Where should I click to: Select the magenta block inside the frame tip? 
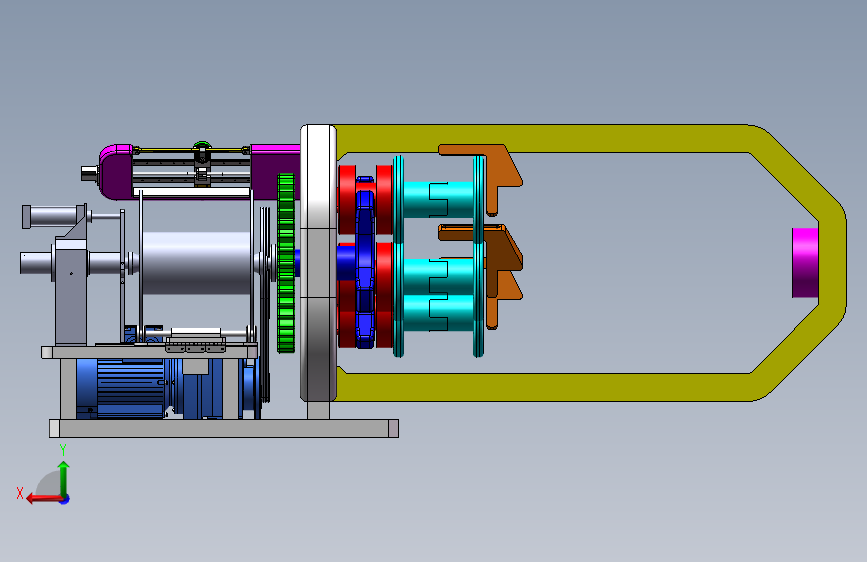pos(805,263)
